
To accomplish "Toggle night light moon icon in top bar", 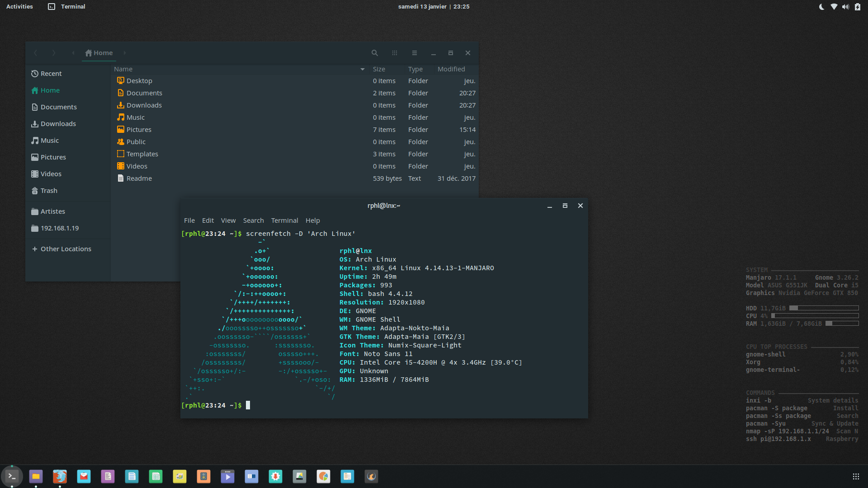I will pyautogui.click(x=821, y=7).
